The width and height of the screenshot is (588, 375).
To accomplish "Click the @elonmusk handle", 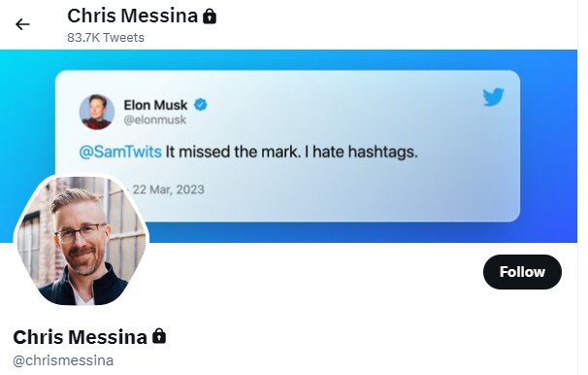I will (155, 119).
